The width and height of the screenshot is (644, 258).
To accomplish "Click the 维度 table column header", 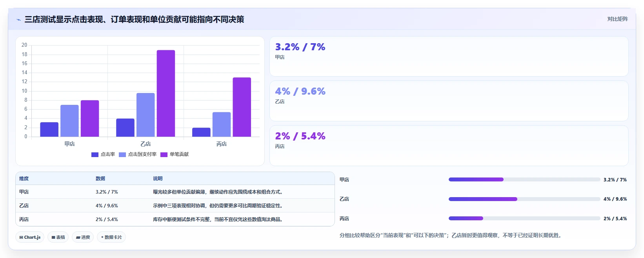I will pyautogui.click(x=24, y=179).
